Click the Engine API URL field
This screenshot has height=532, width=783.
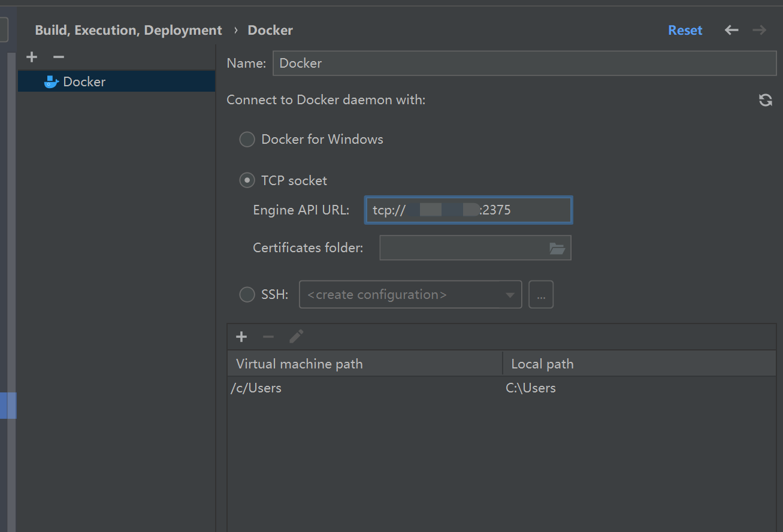tap(468, 210)
